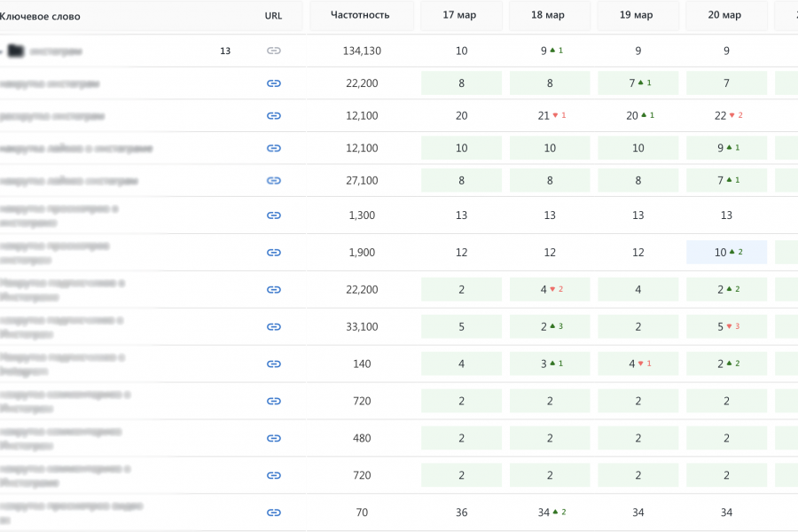Click the URL link icon in the 33,100 row
The width and height of the screenshot is (798, 532).
[274, 327]
